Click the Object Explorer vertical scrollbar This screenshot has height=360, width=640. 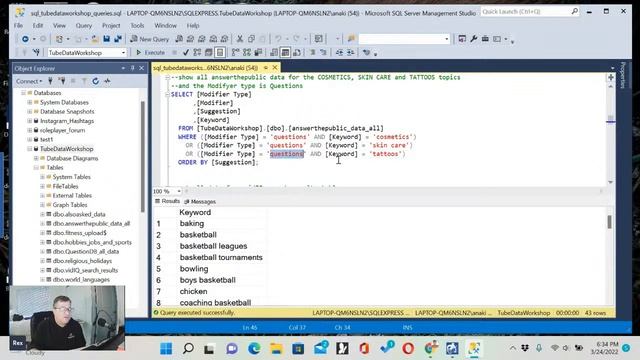click(x=143, y=156)
